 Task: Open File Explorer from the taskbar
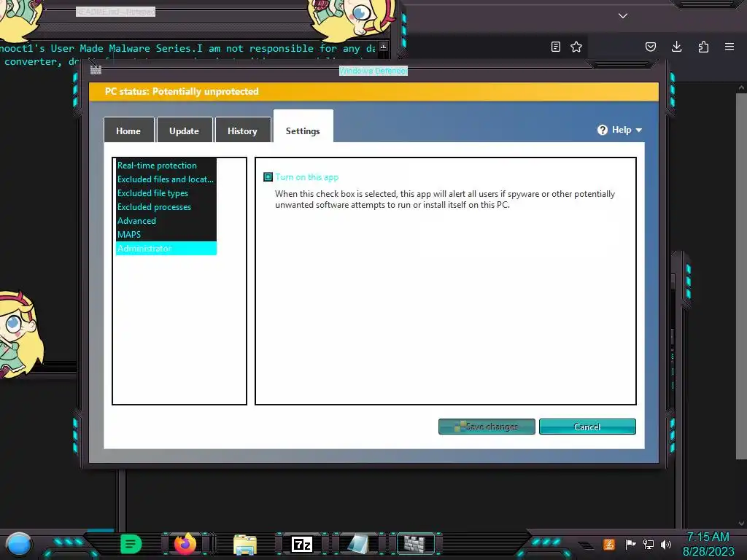[x=245, y=545]
